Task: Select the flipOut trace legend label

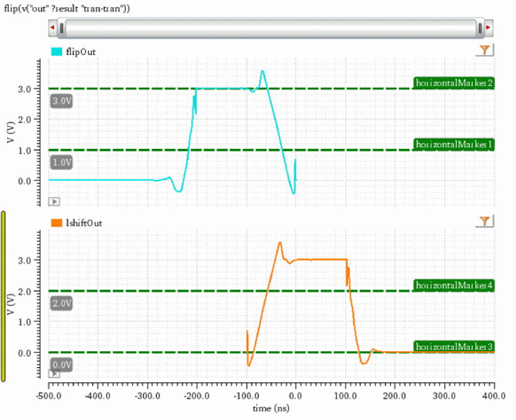Action: coord(80,51)
